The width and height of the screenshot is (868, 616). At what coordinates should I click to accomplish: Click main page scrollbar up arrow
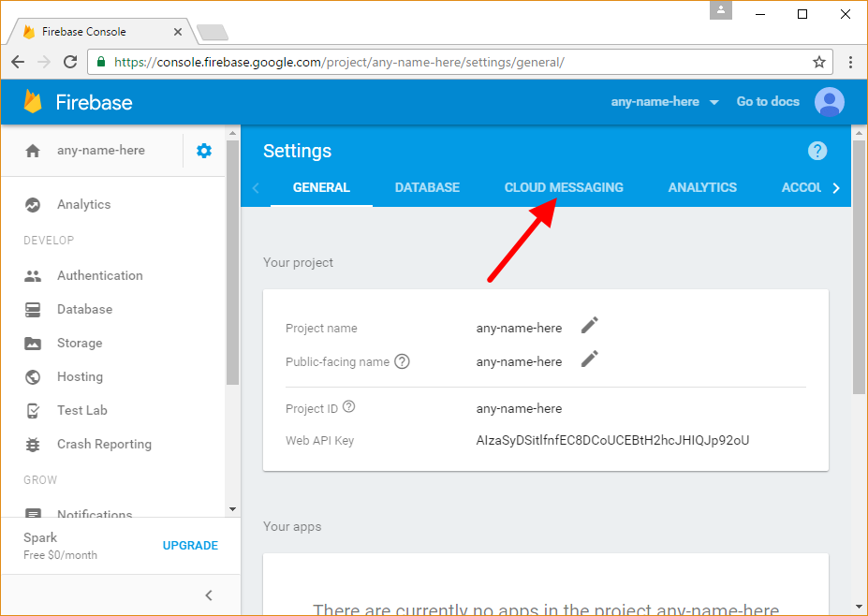pos(860,133)
